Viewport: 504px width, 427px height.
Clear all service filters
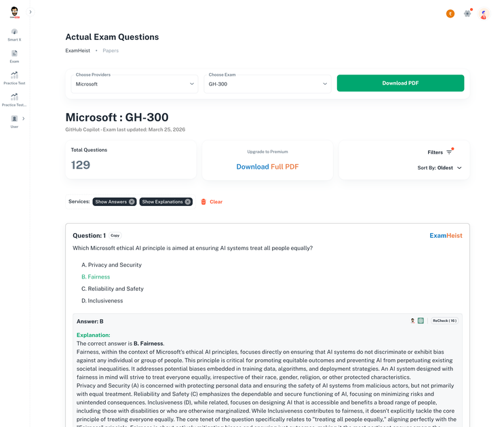pyautogui.click(x=212, y=201)
